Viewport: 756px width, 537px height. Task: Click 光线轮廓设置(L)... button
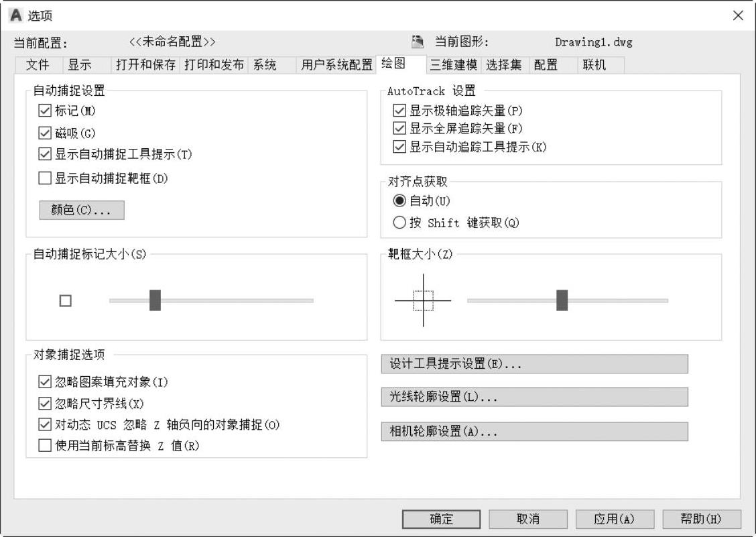[x=534, y=397]
